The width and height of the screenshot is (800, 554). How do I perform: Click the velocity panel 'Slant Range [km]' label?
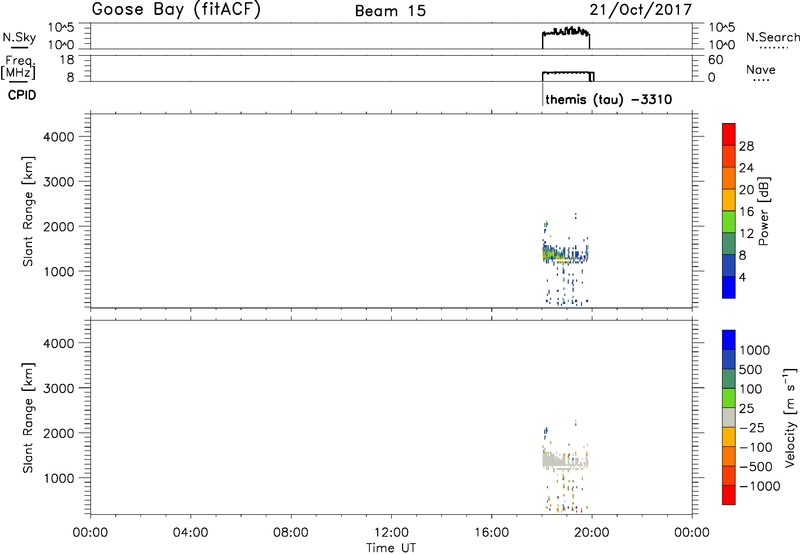pyautogui.click(x=28, y=418)
